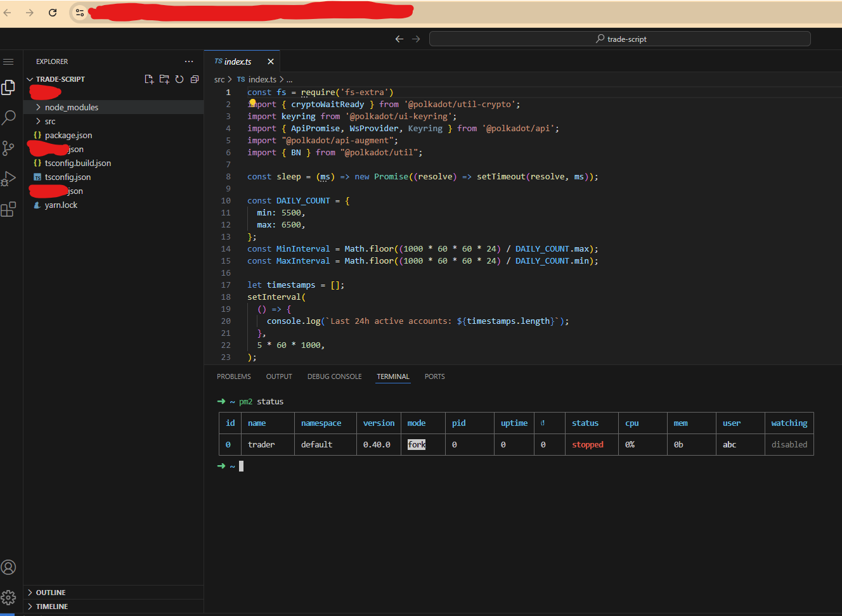Viewport: 842px width, 616px height.
Task: Click the sleep function definition line
Action: (x=423, y=176)
